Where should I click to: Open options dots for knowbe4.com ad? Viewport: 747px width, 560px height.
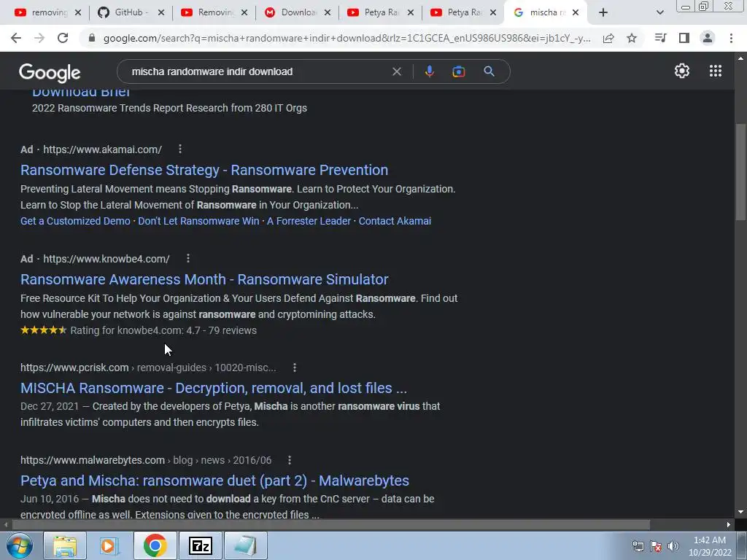188,258
